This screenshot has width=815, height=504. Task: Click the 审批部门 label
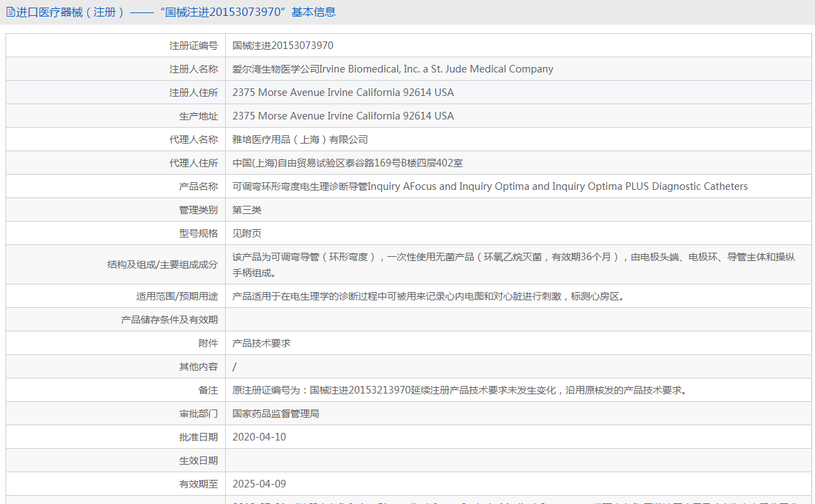[198, 414]
